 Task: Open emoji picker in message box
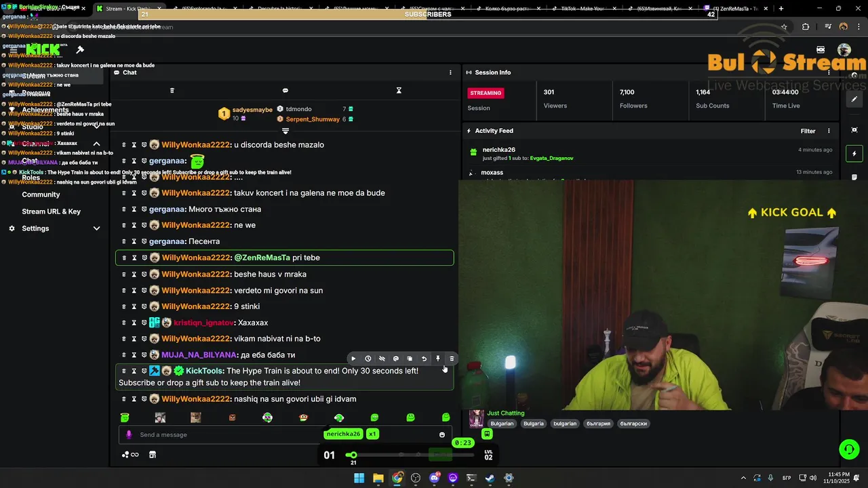[442, 435]
